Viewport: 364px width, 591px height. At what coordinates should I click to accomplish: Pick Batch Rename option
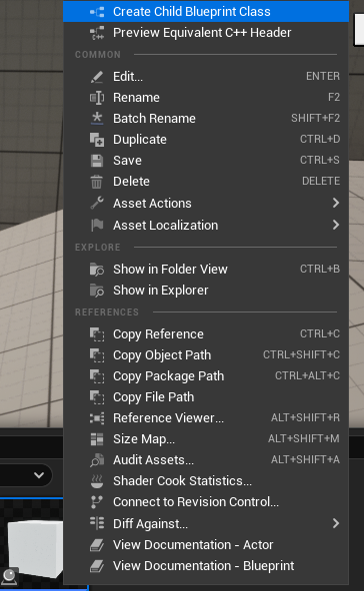206,118
